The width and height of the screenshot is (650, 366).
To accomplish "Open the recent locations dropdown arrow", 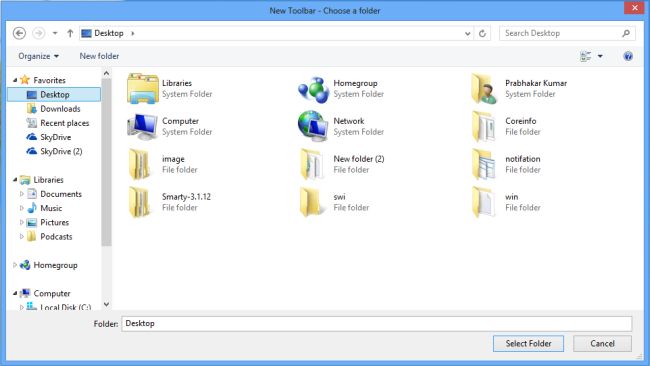I will 55,33.
